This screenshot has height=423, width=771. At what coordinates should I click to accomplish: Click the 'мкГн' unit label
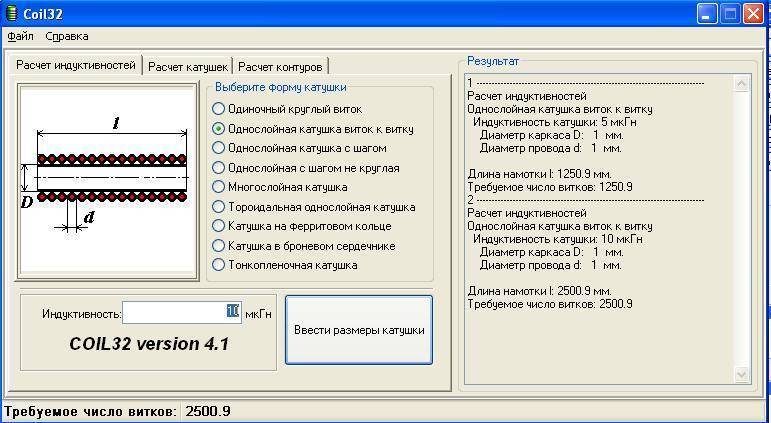coord(258,314)
